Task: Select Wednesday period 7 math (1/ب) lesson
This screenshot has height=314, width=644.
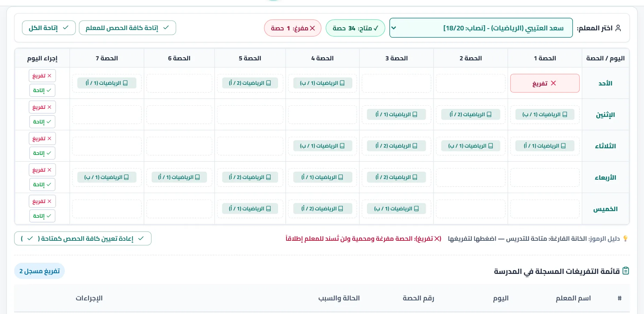Action: pos(107,177)
